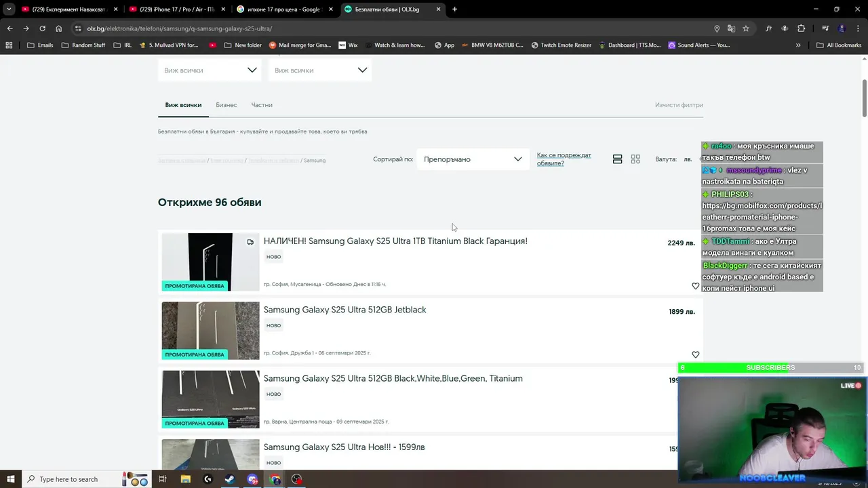Open a new browser tab

pyautogui.click(x=454, y=9)
